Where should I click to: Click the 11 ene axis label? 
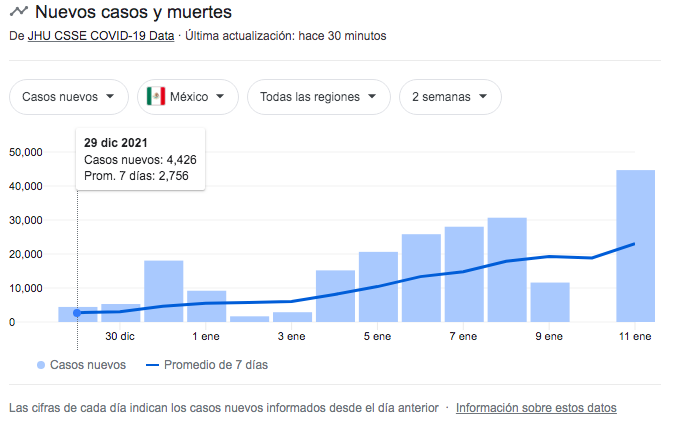coord(635,336)
